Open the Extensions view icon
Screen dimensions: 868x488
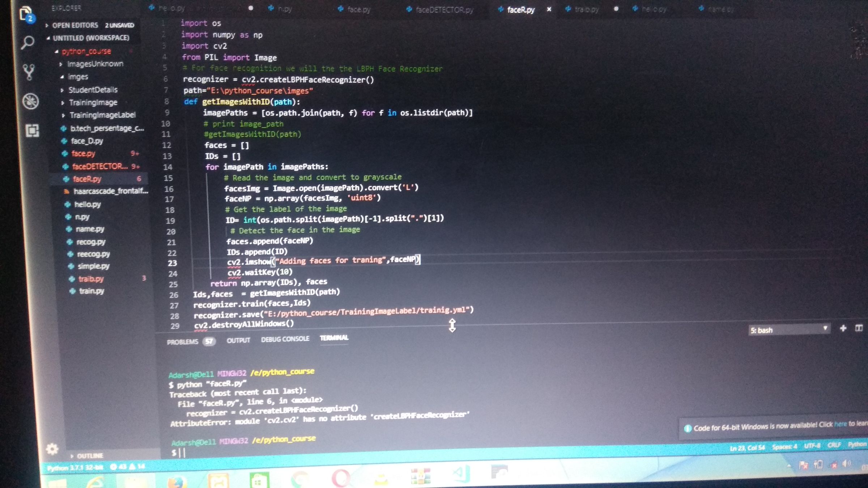point(32,130)
